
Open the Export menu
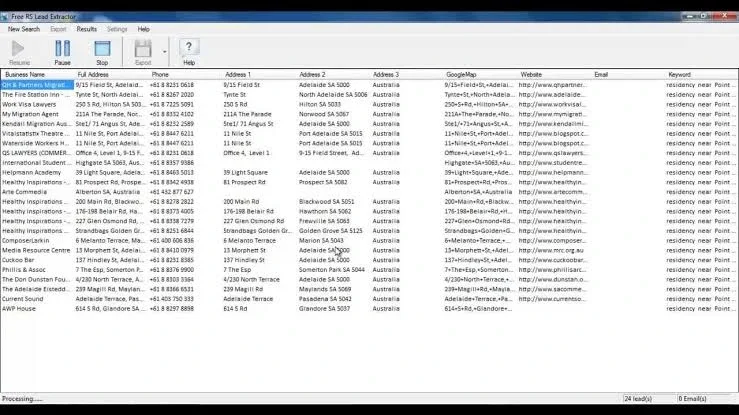point(58,29)
